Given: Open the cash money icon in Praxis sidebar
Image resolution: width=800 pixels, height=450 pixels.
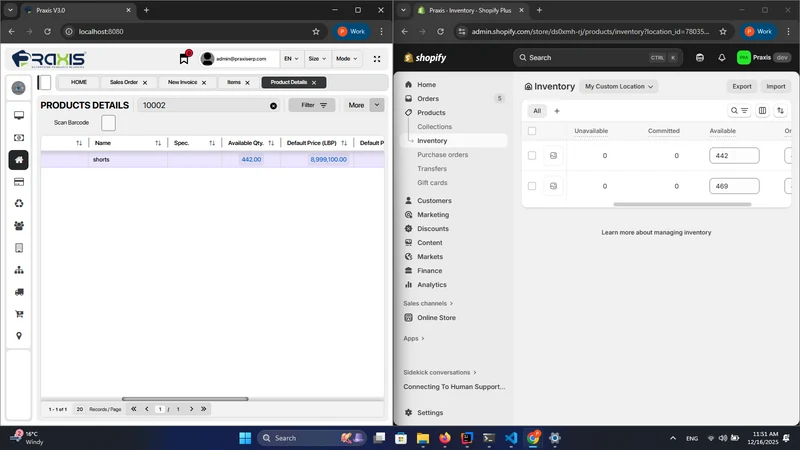Looking at the screenshot, I should pyautogui.click(x=19, y=138).
